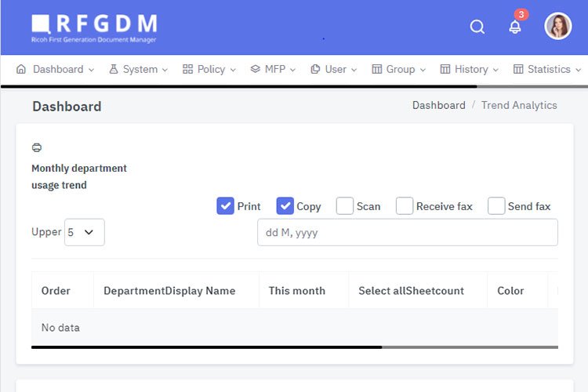Uncheck the Print checkbox
This screenshot has width=588, height=392.
coord(226,206)
